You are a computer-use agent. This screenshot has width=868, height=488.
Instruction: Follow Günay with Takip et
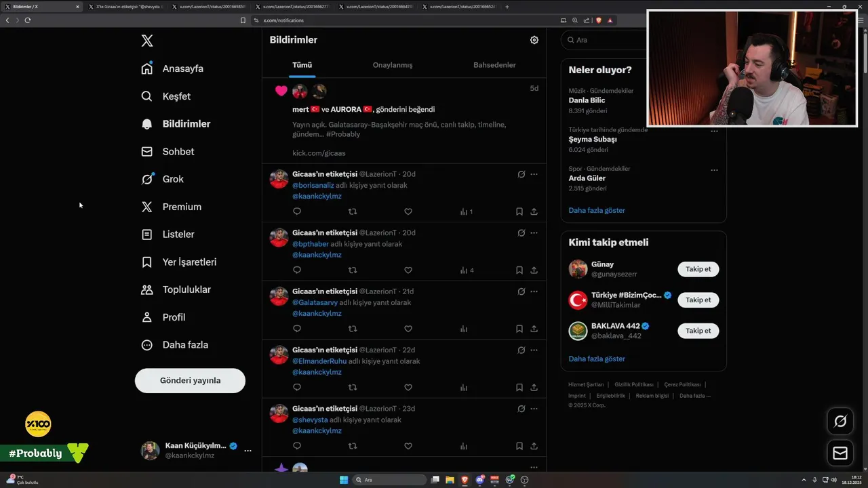coord(698,269)
